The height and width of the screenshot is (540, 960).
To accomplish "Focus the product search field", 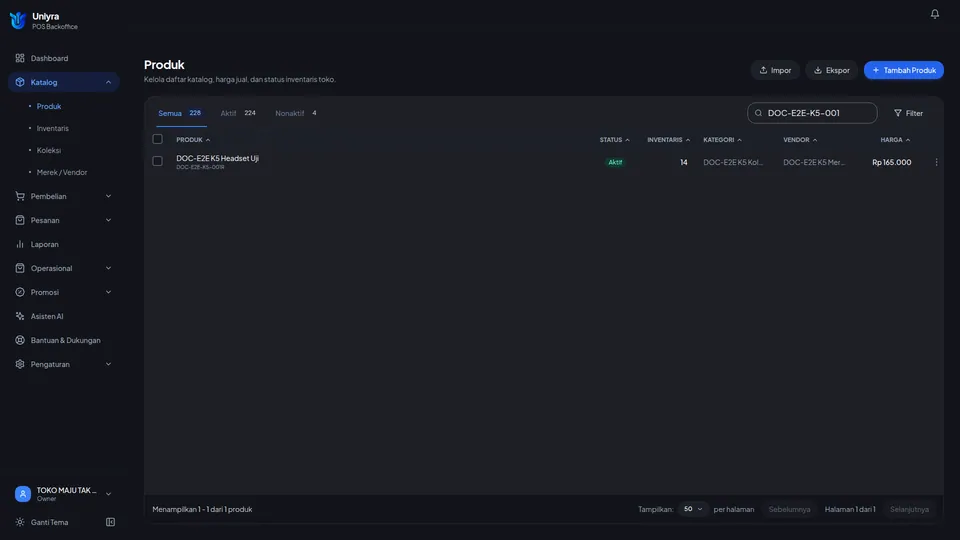I will [x=812, y=113].
